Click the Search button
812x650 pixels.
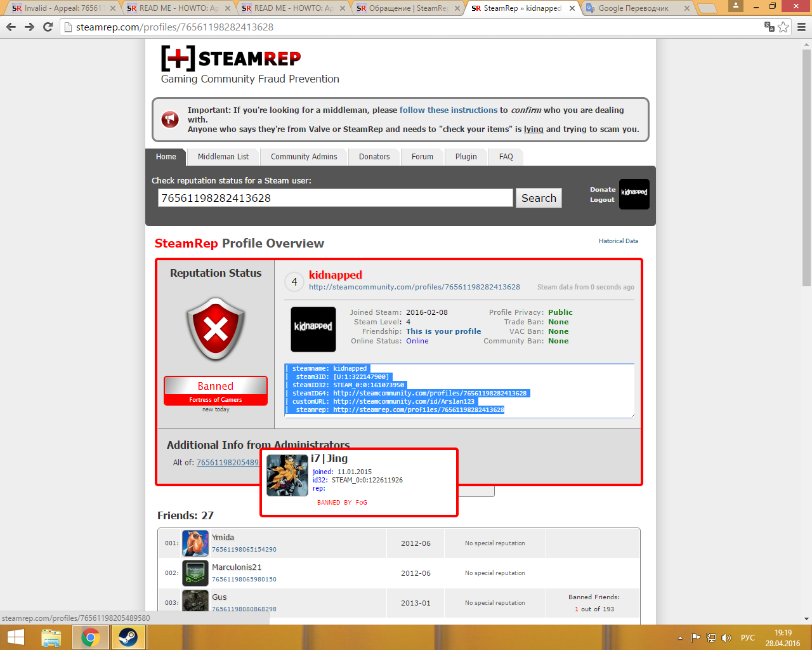coord(539,198)
